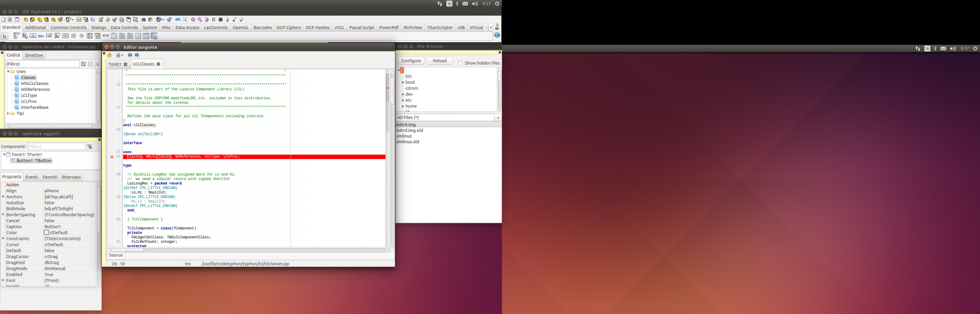Expand the Tipi node in code inspector
This screenshot has width=980, height=314.
tap(8, 113)
